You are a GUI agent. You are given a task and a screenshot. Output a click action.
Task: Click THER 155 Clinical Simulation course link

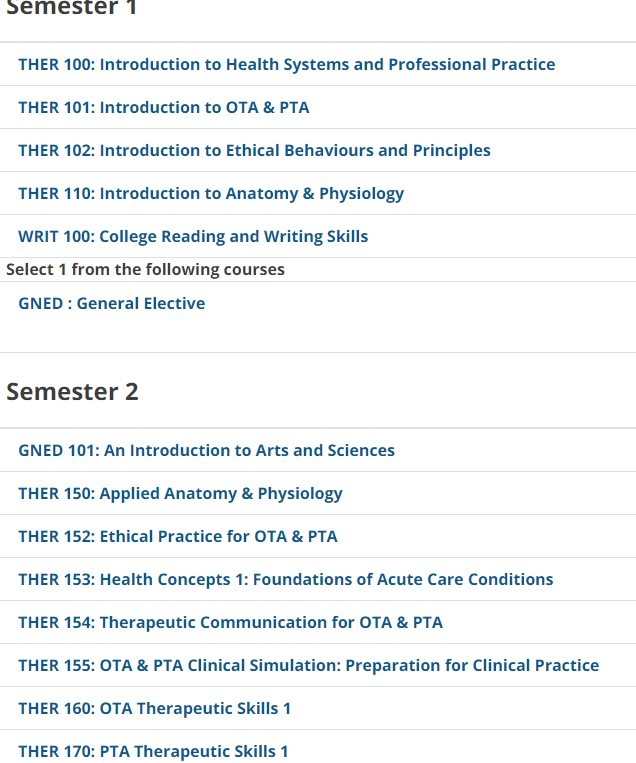pyautogui.click(x=309, y=665)
